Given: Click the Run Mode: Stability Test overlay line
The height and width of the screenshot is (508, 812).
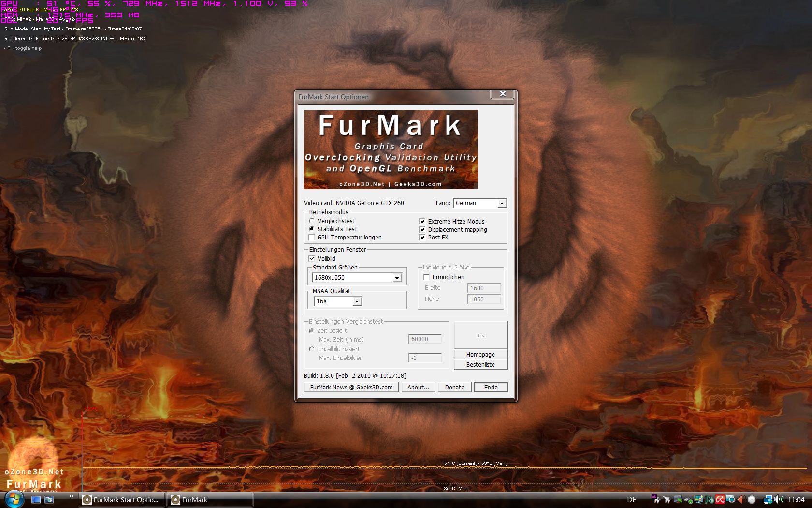Looking at the screenshot, I should (73, 29).
